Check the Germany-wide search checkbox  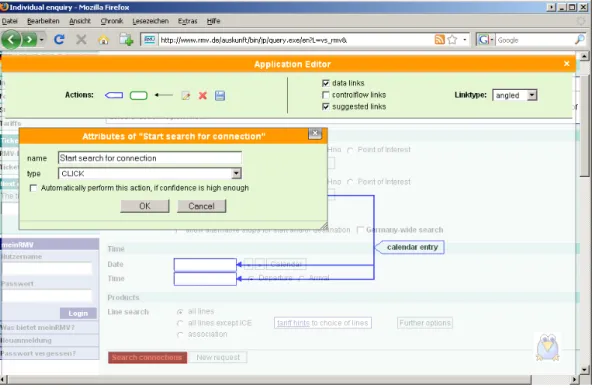360,230
